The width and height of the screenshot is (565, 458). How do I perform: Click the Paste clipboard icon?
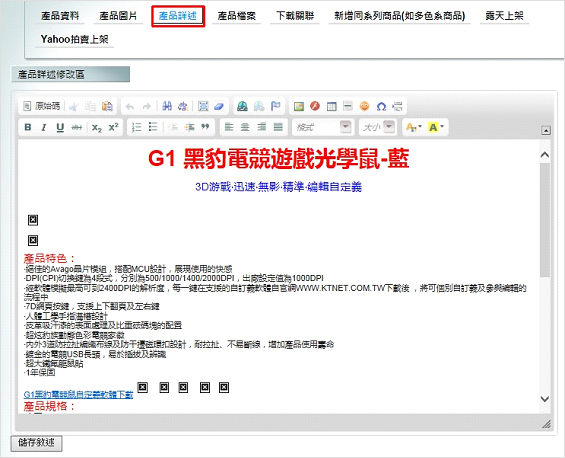click(107, 106)
